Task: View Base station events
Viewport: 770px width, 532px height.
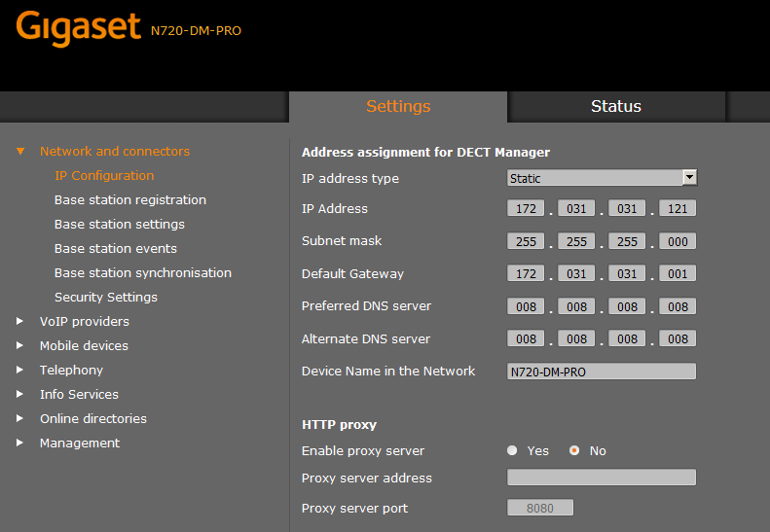Action: point(116,248)
